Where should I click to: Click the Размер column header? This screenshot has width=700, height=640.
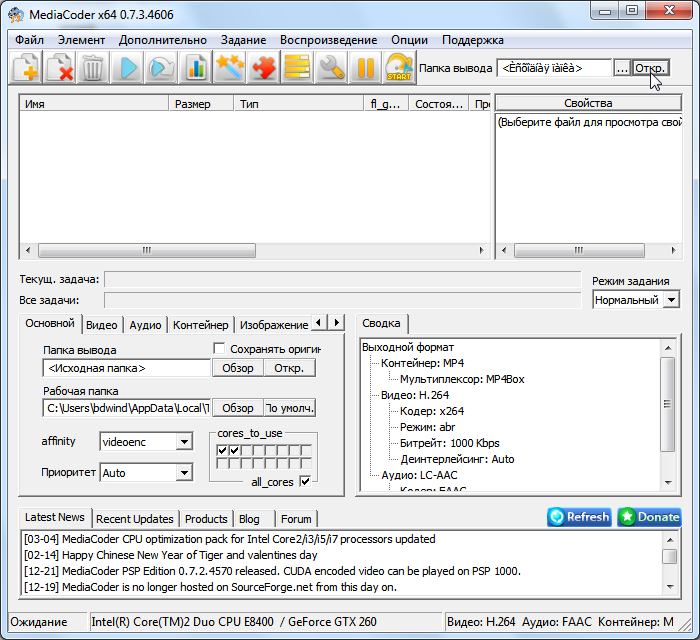coord(201,104)
